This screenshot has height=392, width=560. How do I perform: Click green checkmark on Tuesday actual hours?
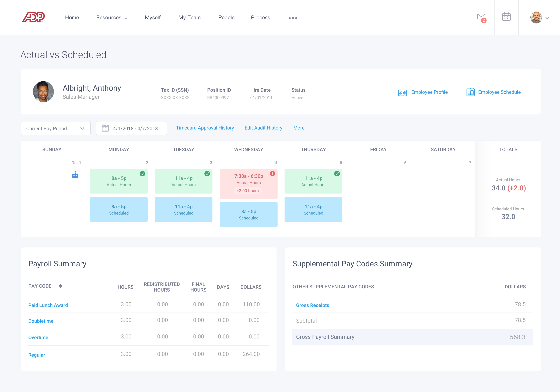tap(207, 174)
